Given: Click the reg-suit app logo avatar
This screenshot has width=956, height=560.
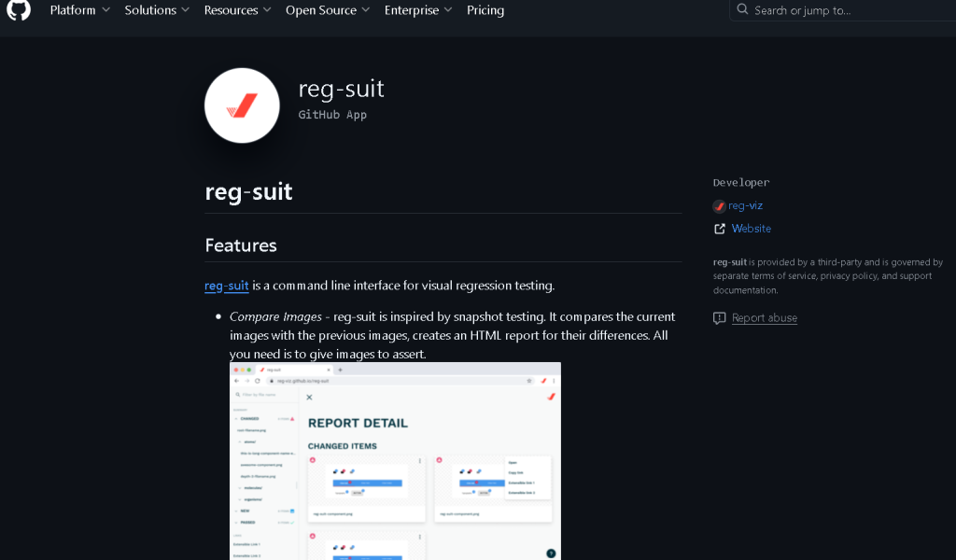Looking at the screenshot, I should 242,105.
